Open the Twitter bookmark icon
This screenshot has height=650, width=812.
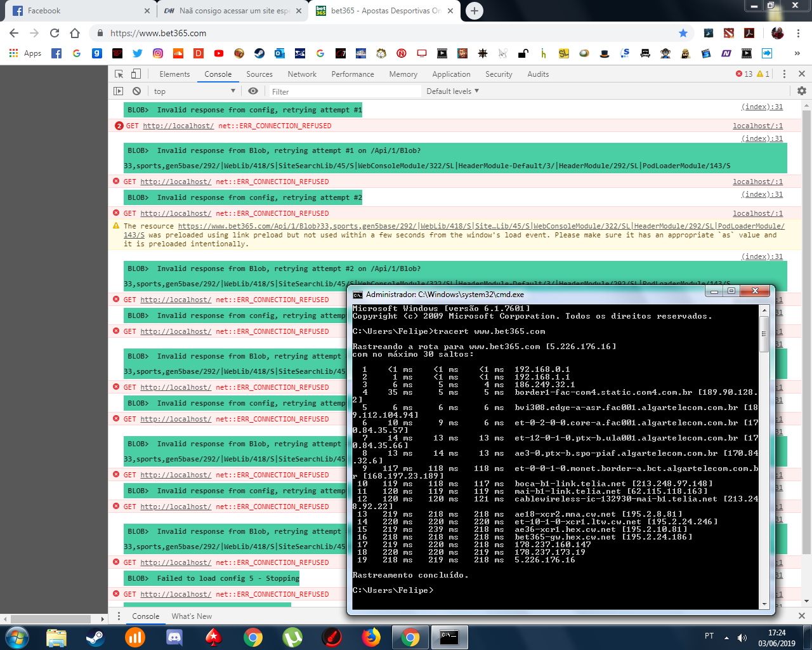click(x=138, y=53)
